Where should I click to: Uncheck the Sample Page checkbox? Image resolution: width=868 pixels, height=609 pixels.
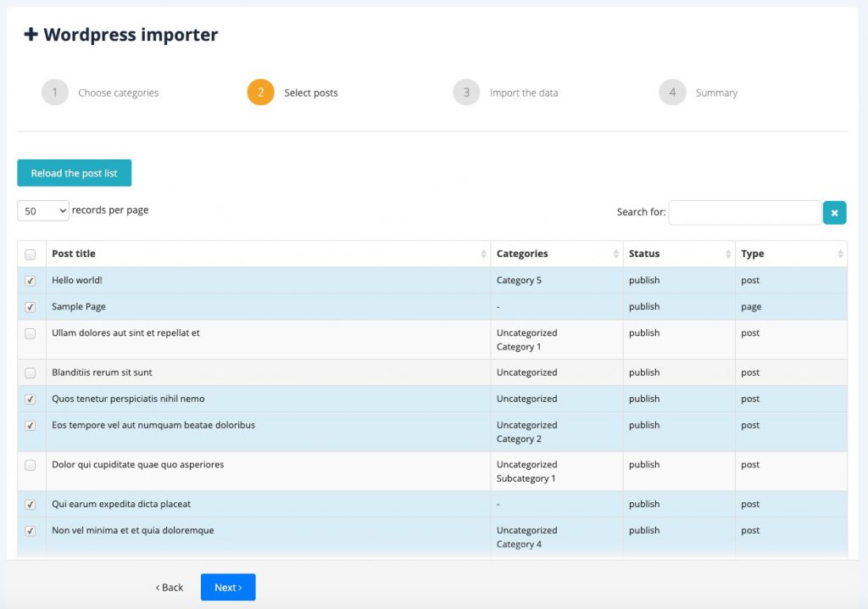point(30,307)
